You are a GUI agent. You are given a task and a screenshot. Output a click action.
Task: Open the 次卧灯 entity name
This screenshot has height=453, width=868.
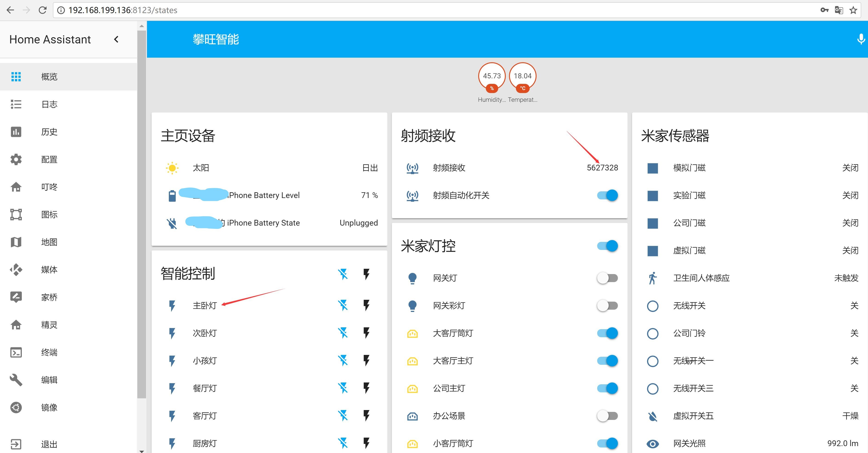[x=204, y=333]
